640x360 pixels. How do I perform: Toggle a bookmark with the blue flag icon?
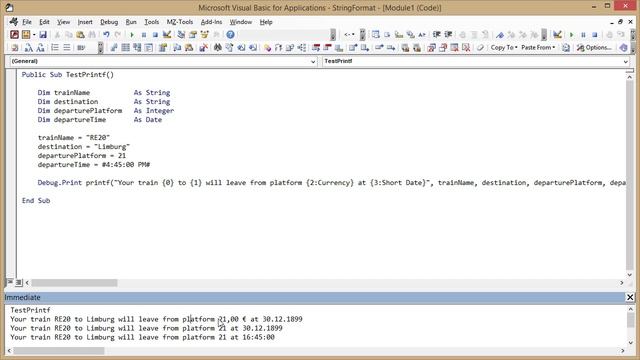500,35
